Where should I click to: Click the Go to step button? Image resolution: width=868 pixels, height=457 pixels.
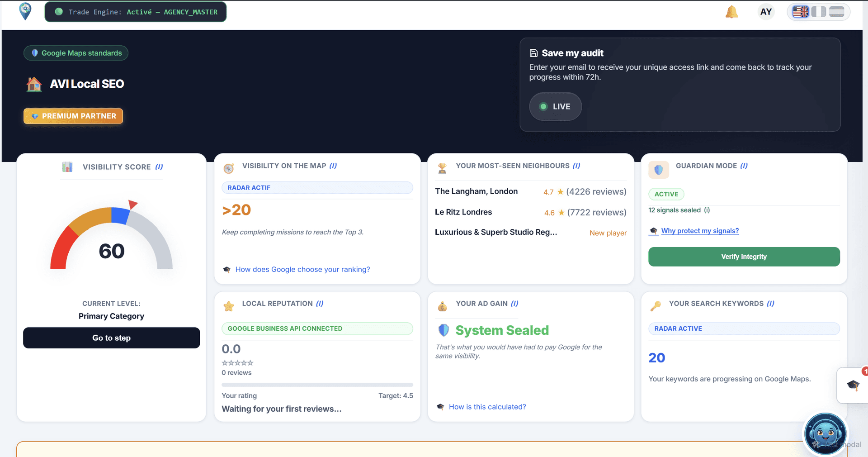pyautogui.click(x=111, y=338)
